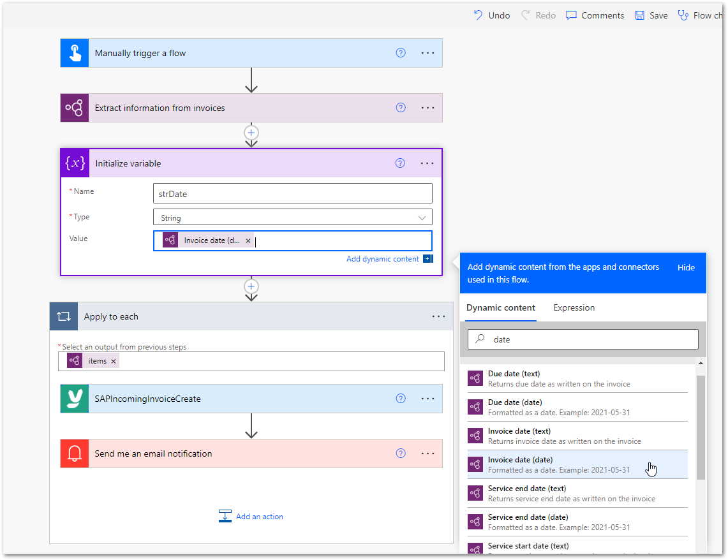This screenshot has width=728, height=560.
Task: Open more options for Send me an email notification
Action: [x=427, y=453]
